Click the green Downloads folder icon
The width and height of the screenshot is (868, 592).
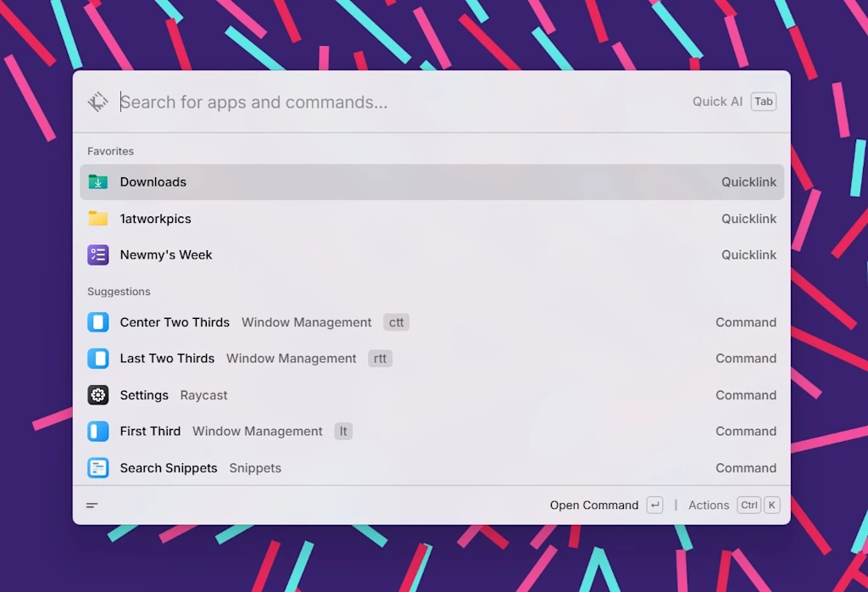tap(97, 182)
